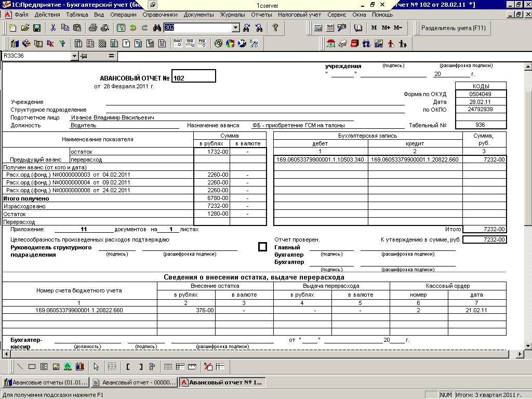Screen dimensions: 532x399
Task: Expand the search field dropdown showing 302
Action: pyautogui.click(x=235, y=28)
